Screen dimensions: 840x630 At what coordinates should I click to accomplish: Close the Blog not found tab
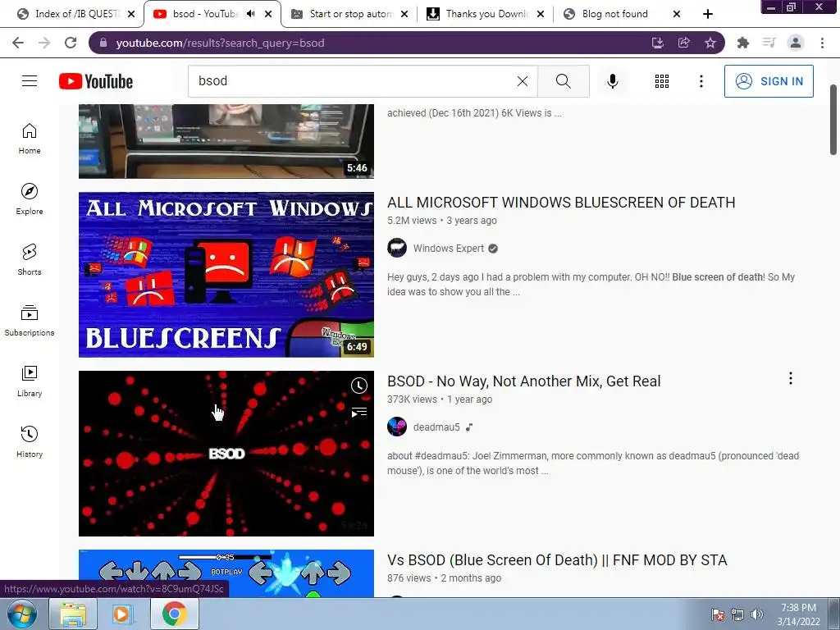tap(677, 14)
